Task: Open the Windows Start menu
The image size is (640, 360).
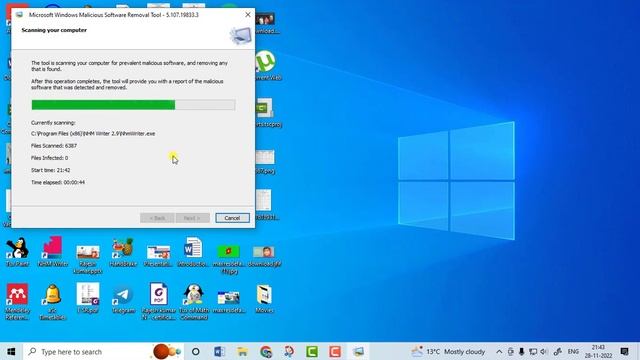Action: pos(11,351)
